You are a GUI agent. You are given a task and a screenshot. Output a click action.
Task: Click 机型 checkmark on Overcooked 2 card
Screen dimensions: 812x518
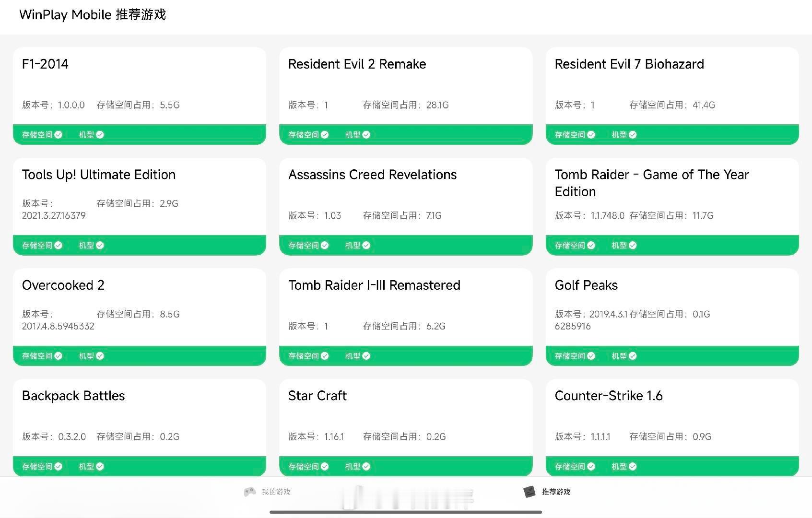tap(100, 356)
